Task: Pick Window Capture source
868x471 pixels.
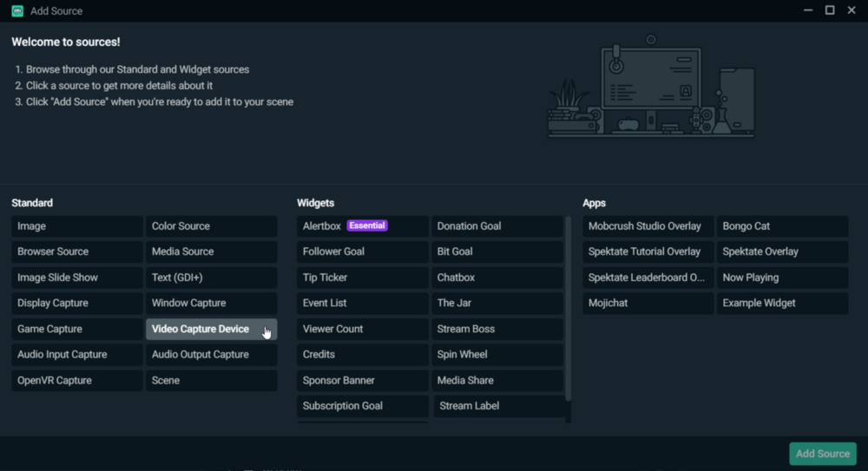Action: (212, 303)
